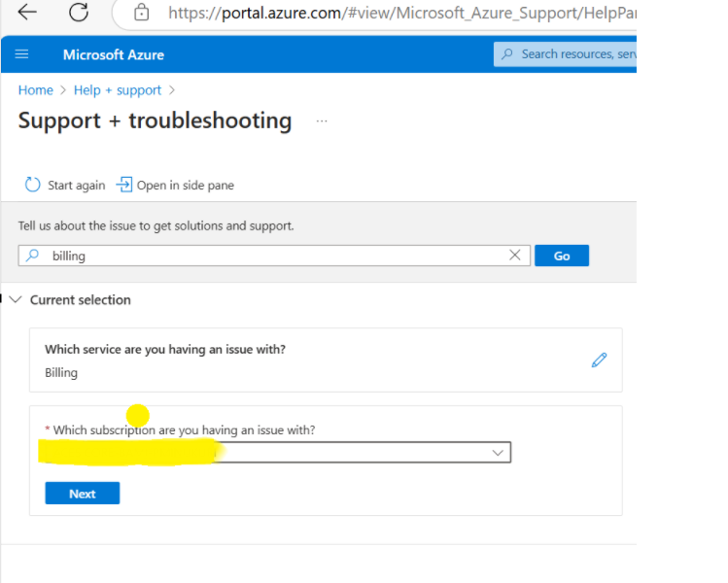Open the Help + support breadcrumb
This screenshot has height=583, width=728.
click(x=118, y=90)
